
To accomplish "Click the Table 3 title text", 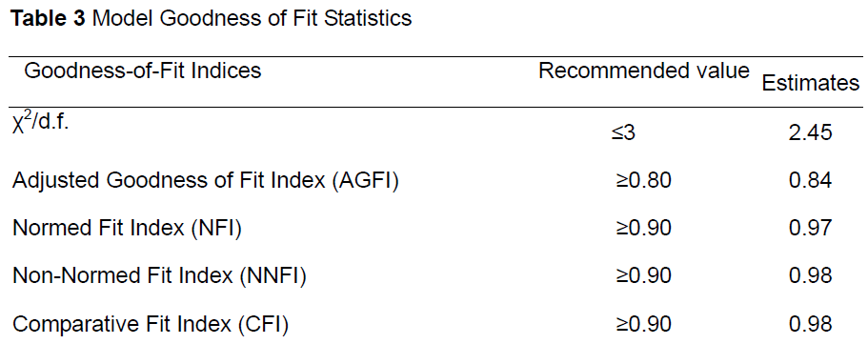I will [x=212, y=19].
